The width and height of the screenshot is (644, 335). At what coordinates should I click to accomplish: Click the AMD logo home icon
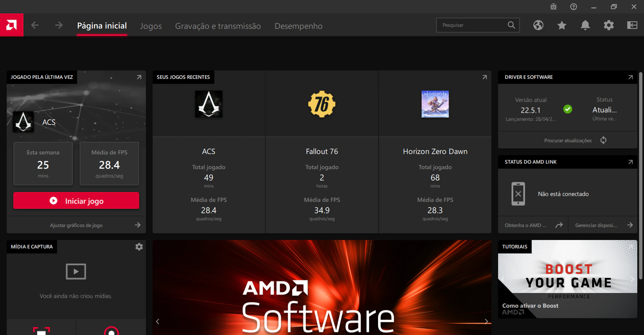[11, 25]
